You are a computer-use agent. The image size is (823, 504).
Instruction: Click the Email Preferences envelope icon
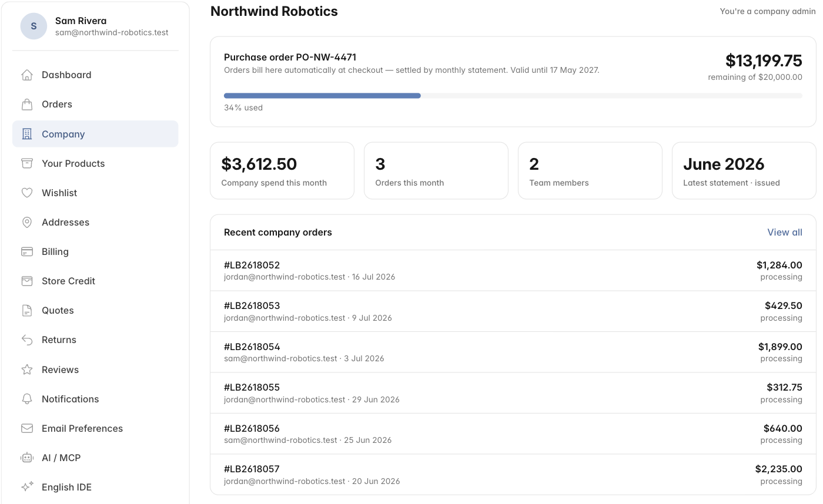26,428
